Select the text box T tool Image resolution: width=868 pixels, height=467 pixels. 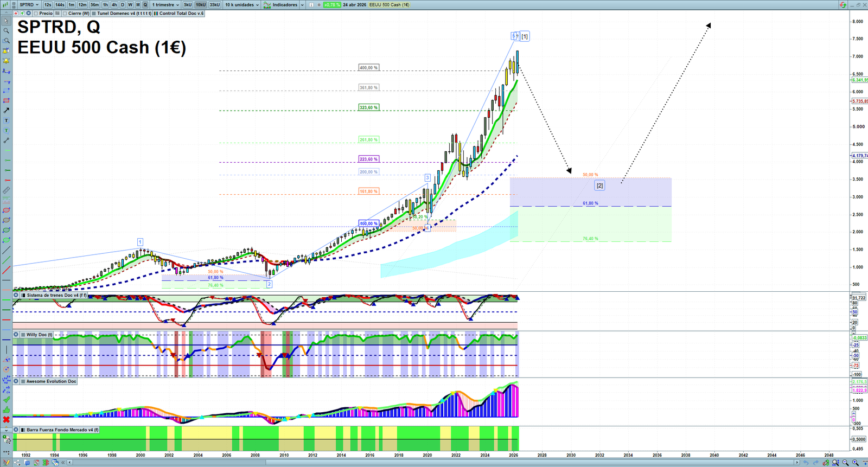pyautogui.click(x=6, y=120)
